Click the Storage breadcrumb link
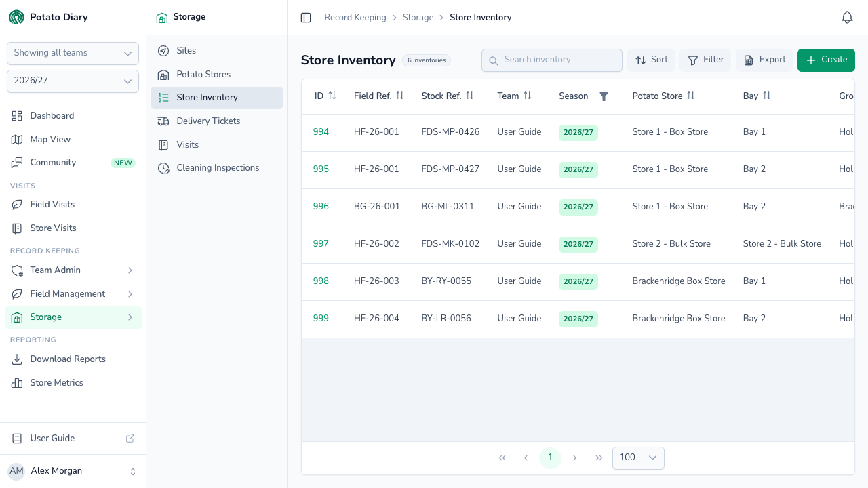The width and height of the screenshot is (868, 488). coord(418,18)
